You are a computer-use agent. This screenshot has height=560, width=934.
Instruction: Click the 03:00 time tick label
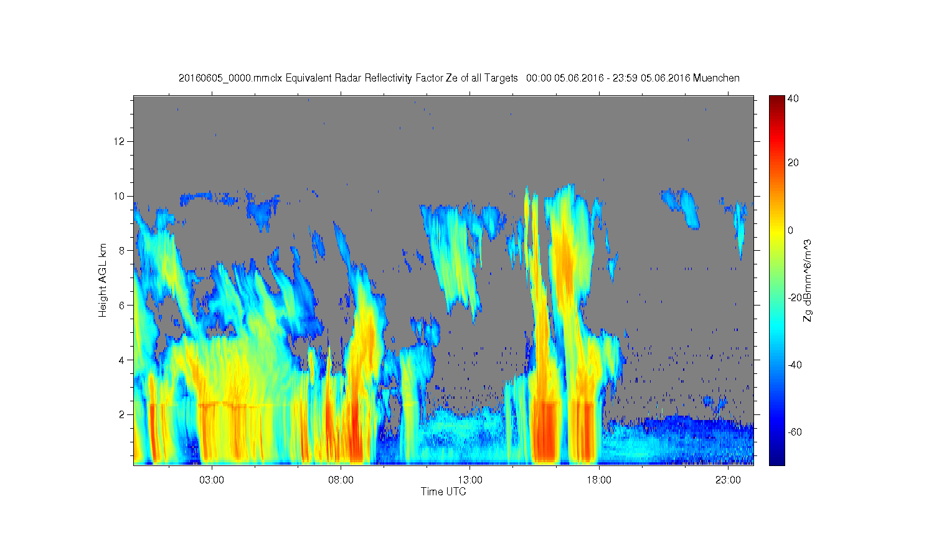(x=212, y=480)
